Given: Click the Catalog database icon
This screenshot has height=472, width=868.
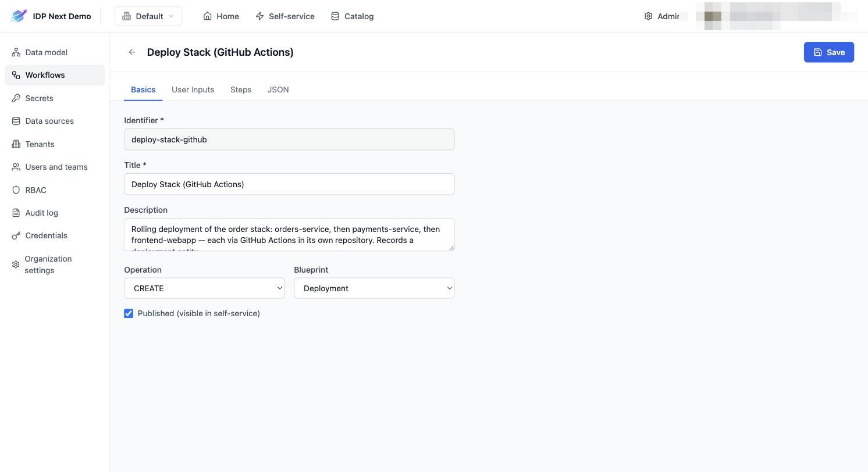Looking at the screenshot, I should (335, 16).
